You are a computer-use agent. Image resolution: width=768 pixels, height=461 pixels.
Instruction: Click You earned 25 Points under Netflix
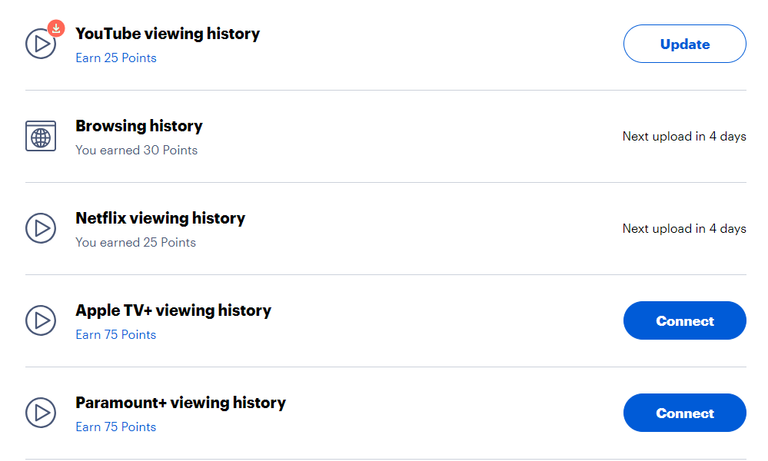136,242
